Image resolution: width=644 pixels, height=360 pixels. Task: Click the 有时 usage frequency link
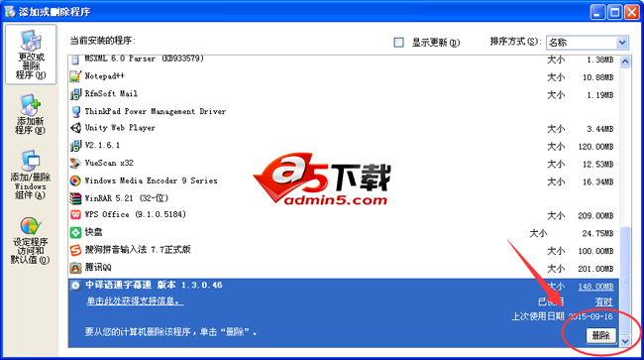[x=603, y=302]
